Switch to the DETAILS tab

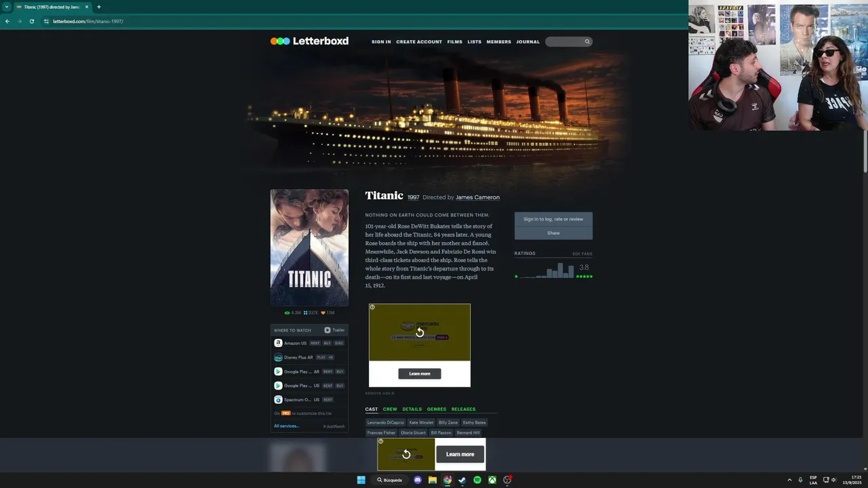(x=412, y=409)
